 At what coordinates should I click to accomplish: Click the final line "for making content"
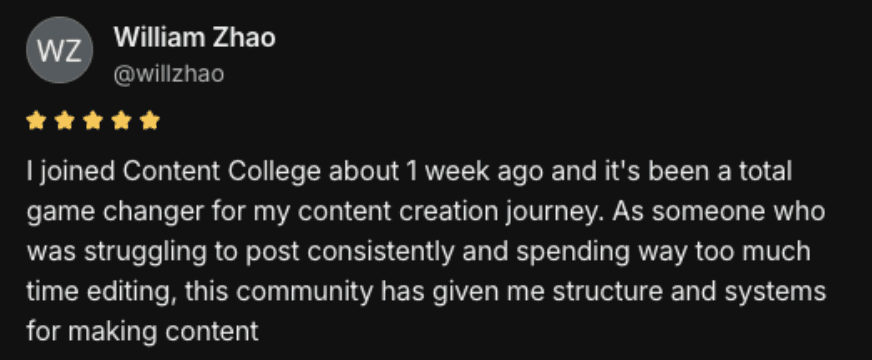coord(142,332)
